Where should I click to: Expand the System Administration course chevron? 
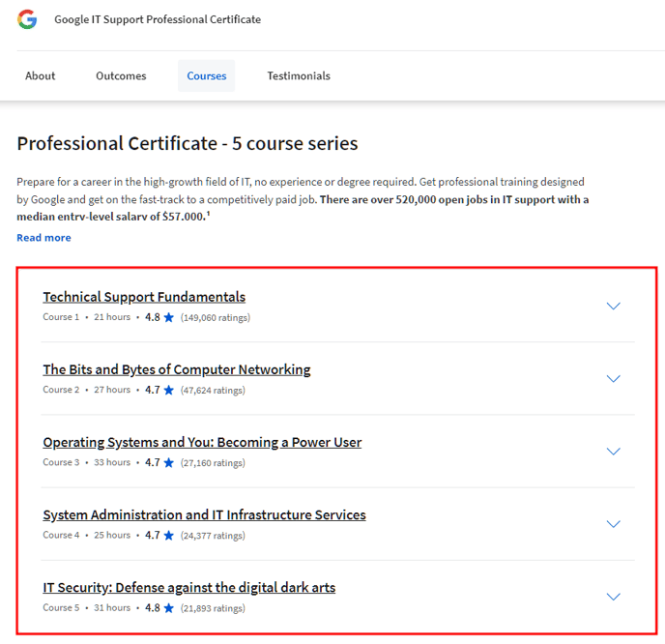click(x=613, y=524)
